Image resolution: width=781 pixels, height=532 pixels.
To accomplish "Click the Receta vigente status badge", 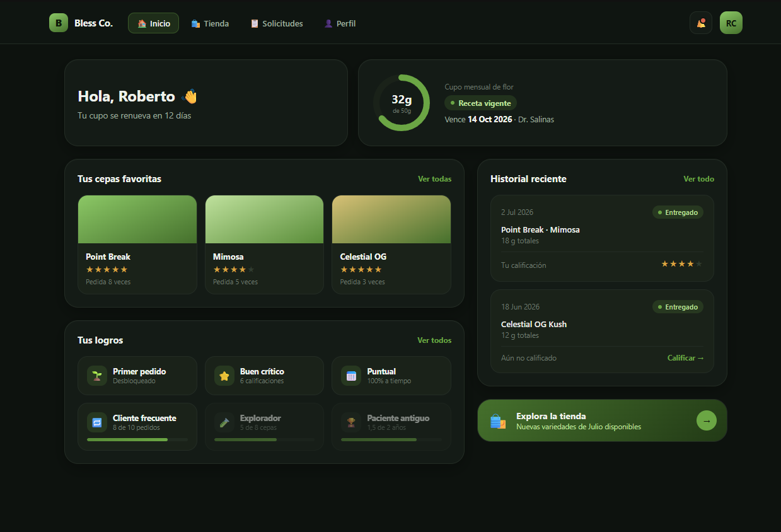I will [x=480, y=103].
